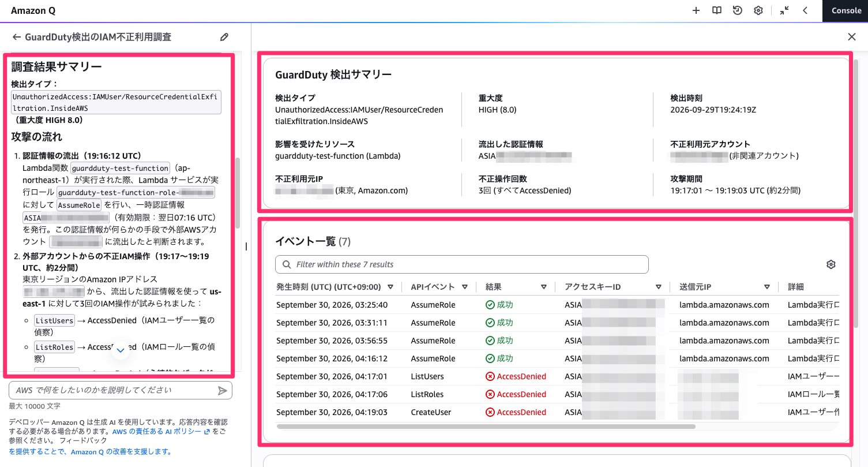The image size is (868, 467).
Task: Click AccessDenied text in the 04:19:03 row
Action: click(521, 412)
